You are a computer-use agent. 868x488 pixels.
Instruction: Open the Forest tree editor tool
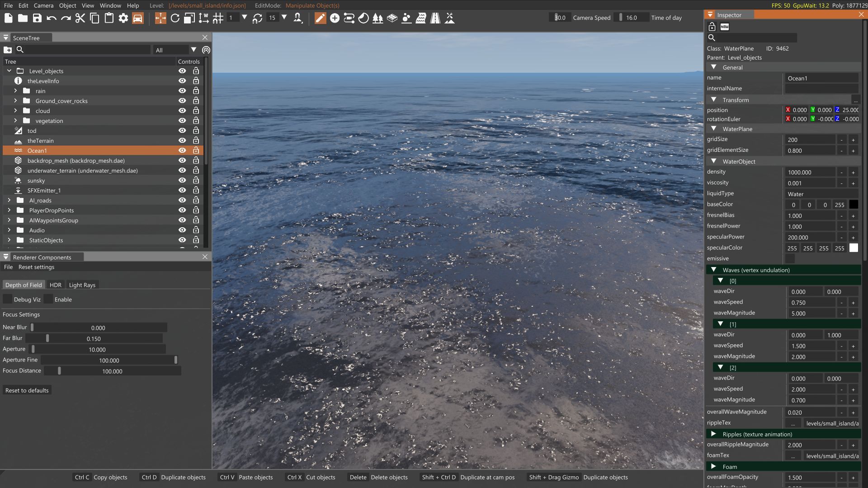click(377, 18)
